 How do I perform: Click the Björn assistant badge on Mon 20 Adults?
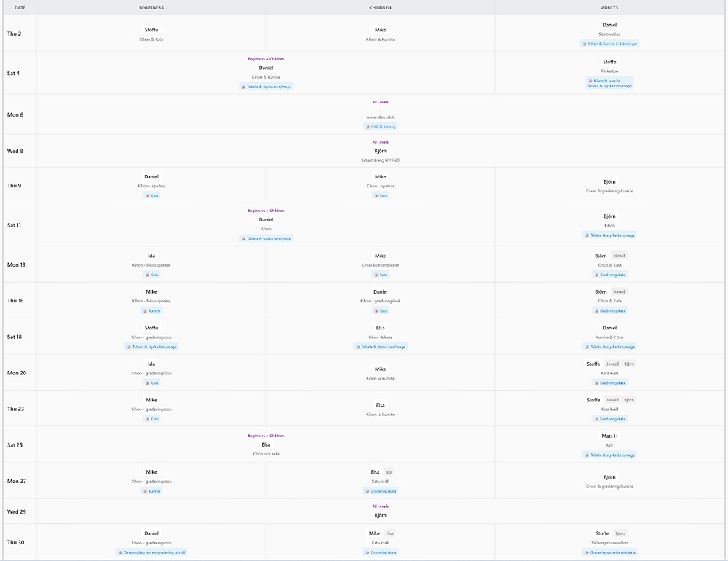point(629,364)
